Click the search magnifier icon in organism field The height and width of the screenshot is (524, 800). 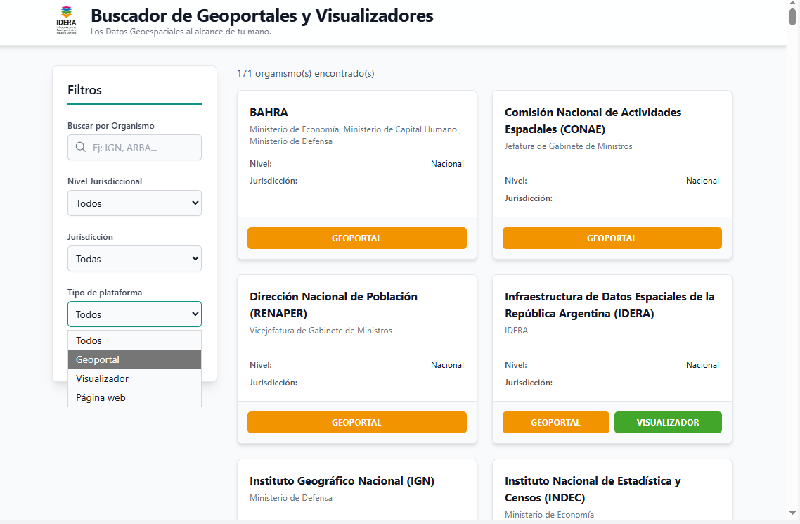tap(81, 147)
